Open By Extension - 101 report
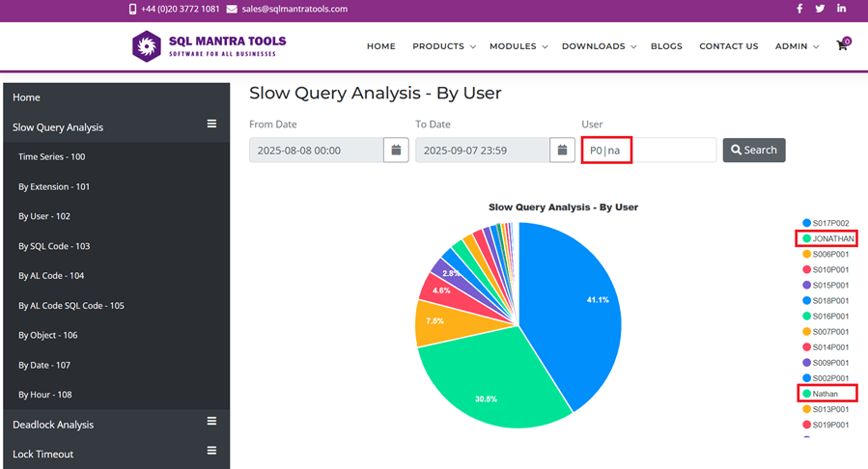 click(x=54, y=187)
